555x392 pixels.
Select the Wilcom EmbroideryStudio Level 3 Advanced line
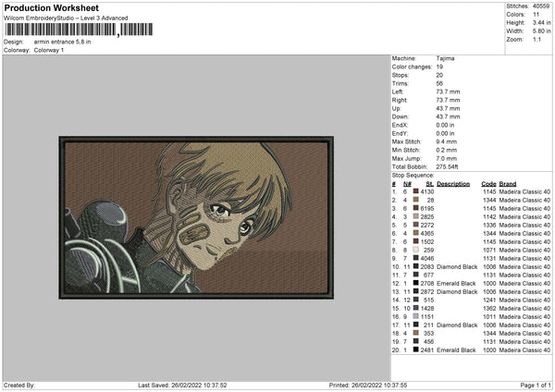66,18
